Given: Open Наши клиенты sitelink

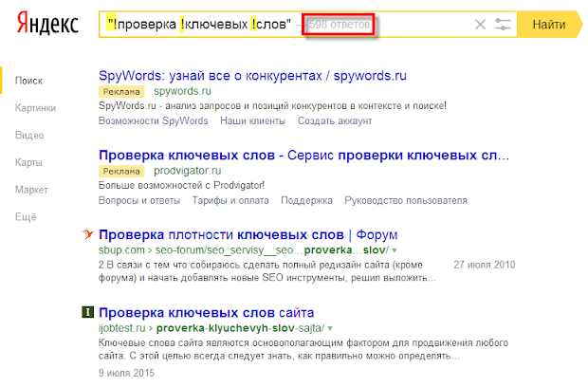Looking at the screenshot, I should 253,120.
